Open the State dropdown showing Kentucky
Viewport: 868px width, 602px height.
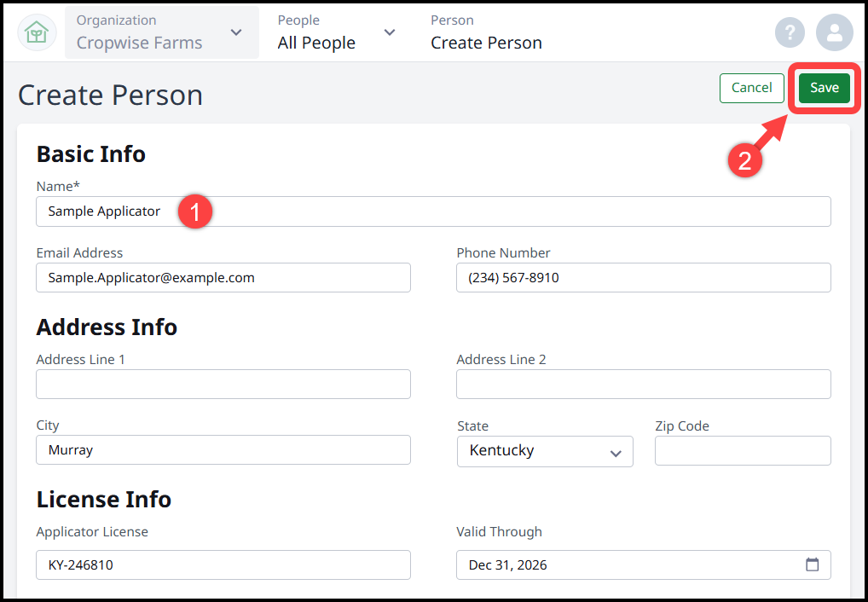pyautogui.click(x=545, y=450)
